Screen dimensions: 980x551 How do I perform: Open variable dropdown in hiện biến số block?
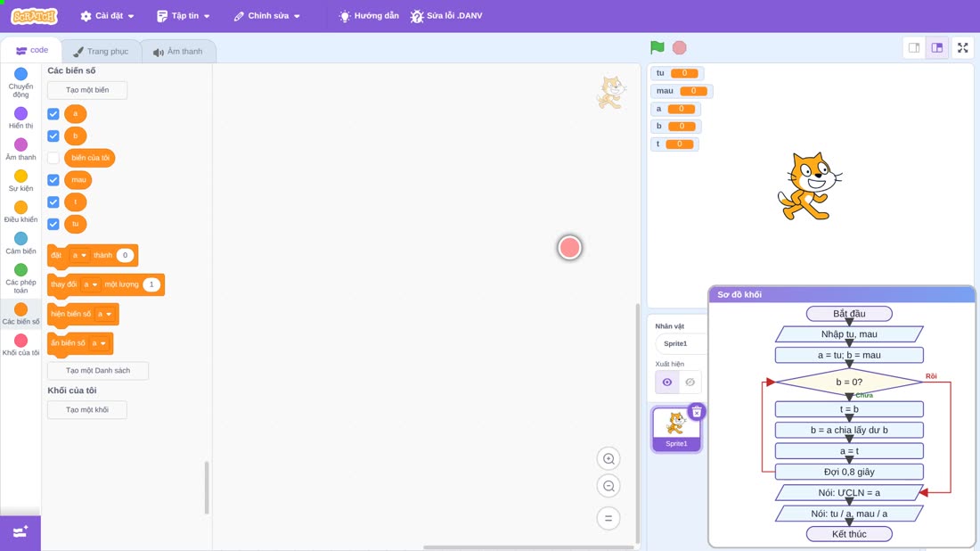click(104, 314)
